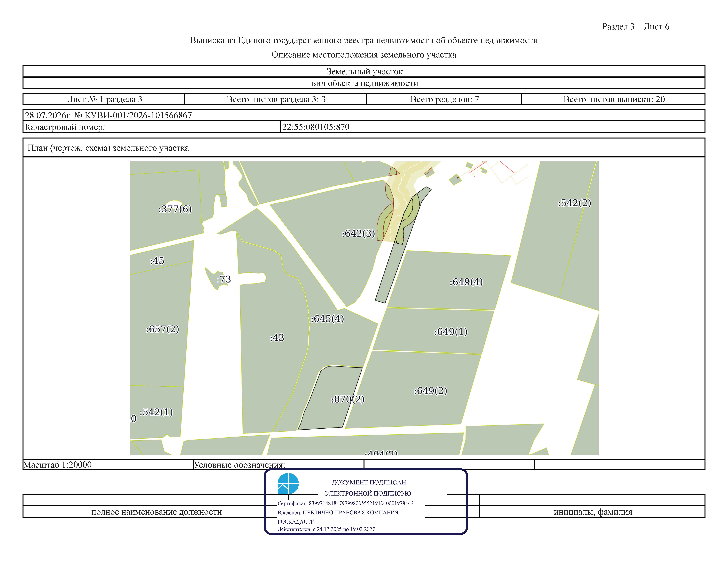The height and width of the screenshot is (563, 728).
Task: Click the 'Лист № 1 раздела 3' cell
Action: [x=104, y=99]
